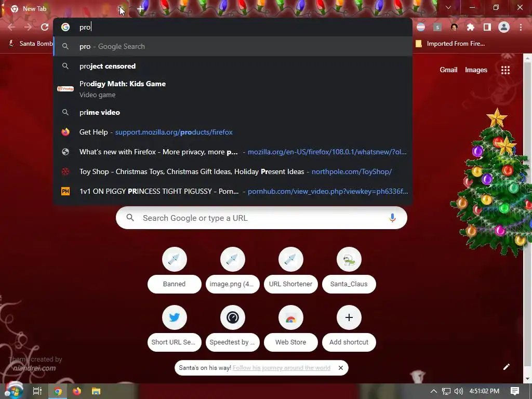Screen dimensions: 532x399
Task: Open the Gmail link
Action: pos(448,70)
